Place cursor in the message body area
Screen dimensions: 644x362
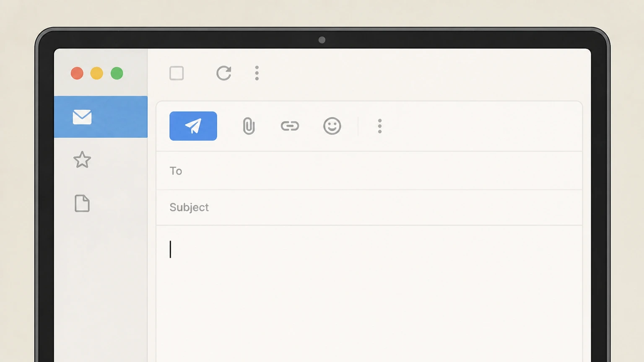coord(369,294)
